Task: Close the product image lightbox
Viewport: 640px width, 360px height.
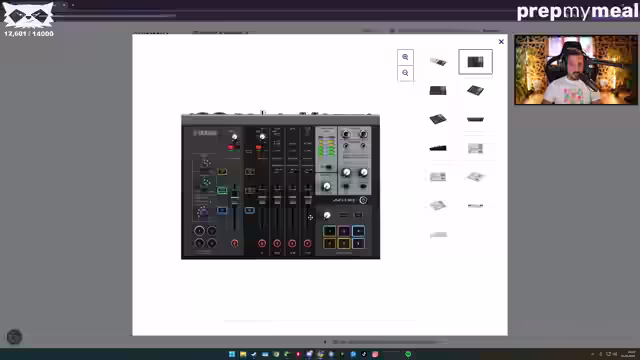Action: pyautogui.click(x=501, y=42)
